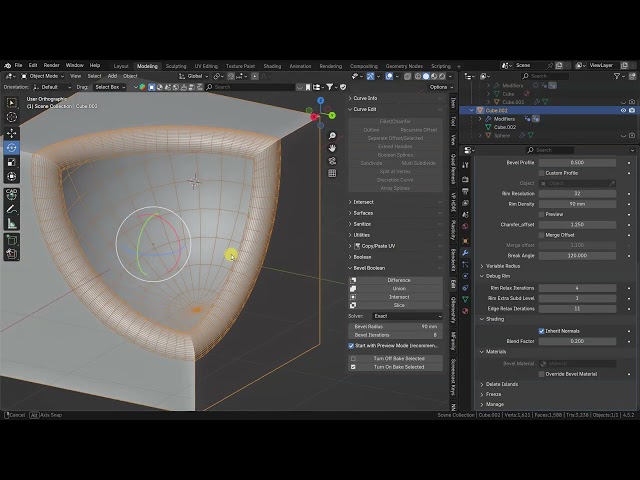Choose the Add Cube tool icon
Image resolution: width=640 pixels, height=480 pixels.
pos(11,240)
